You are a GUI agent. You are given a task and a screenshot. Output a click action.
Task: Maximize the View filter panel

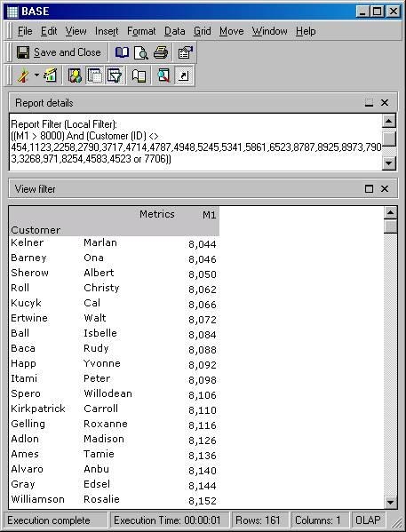(369, 189)
